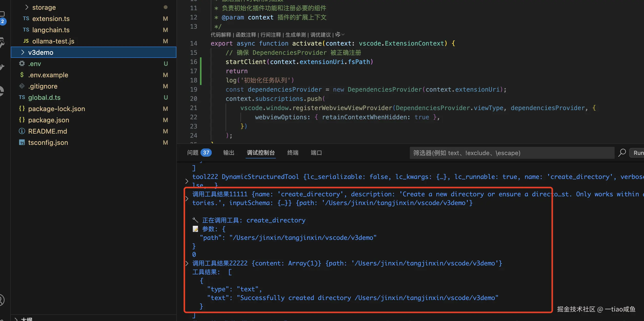Open langchain.ts in the file explorer

(51, 30)
